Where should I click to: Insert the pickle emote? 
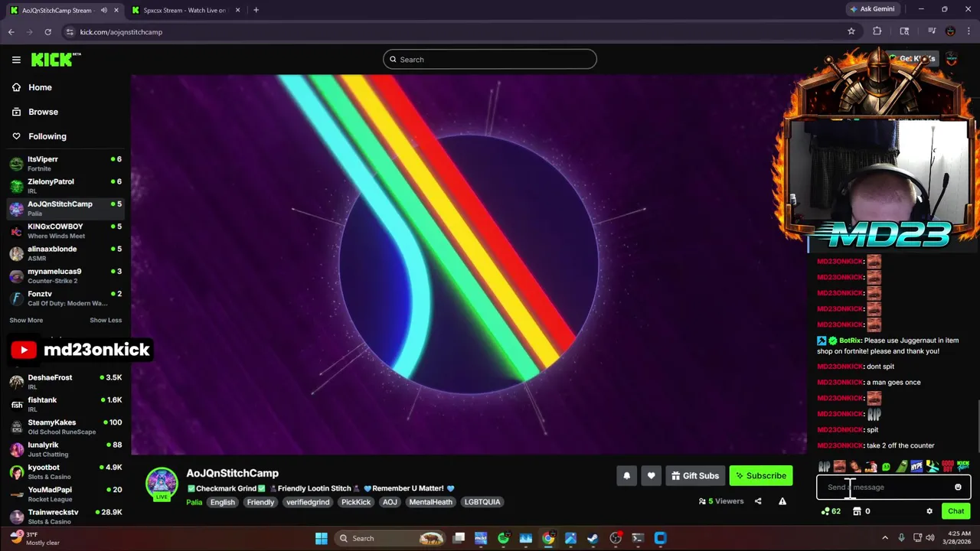(x=901, y=466)
